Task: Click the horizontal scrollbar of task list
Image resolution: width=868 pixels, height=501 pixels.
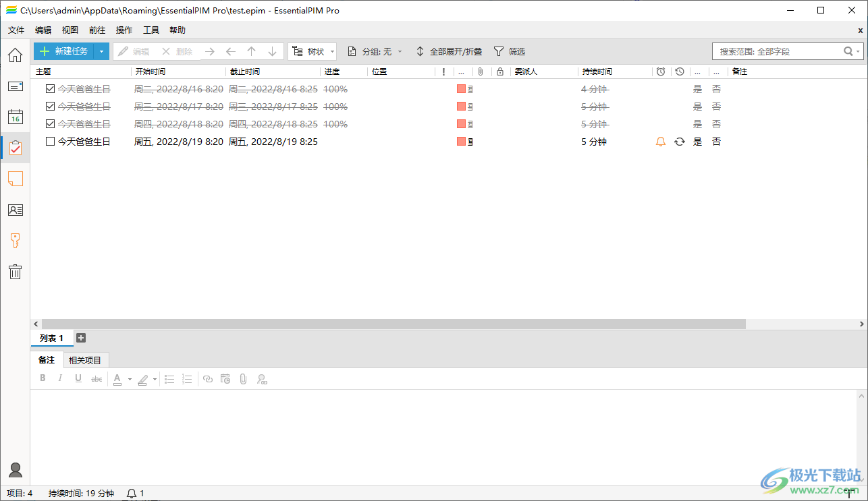Action: pos(394,324)
